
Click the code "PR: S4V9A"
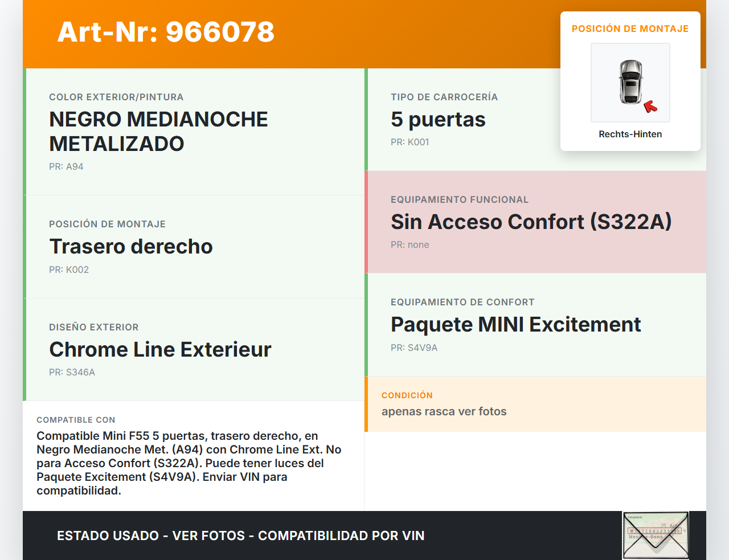[x=414, y=348]
